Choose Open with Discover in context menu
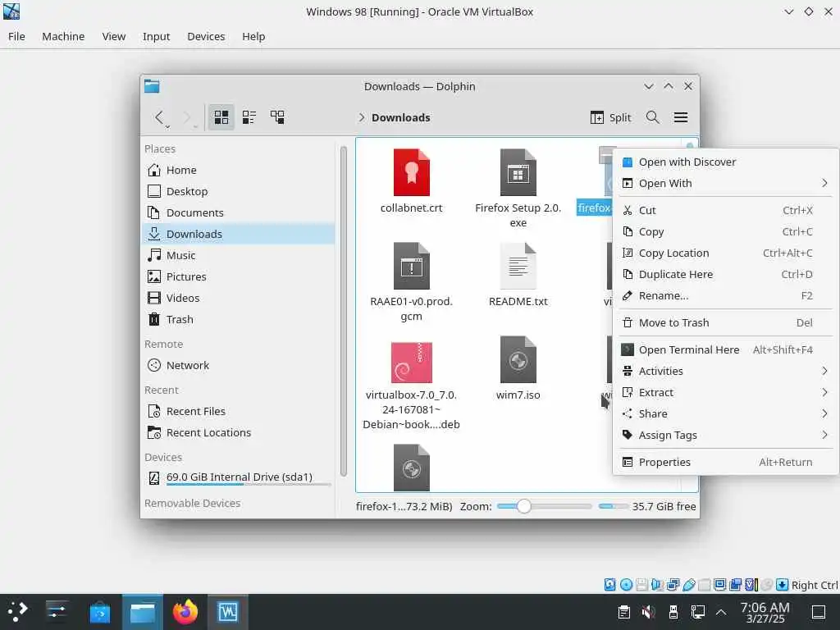840x630 pixels. pos(725,162)
